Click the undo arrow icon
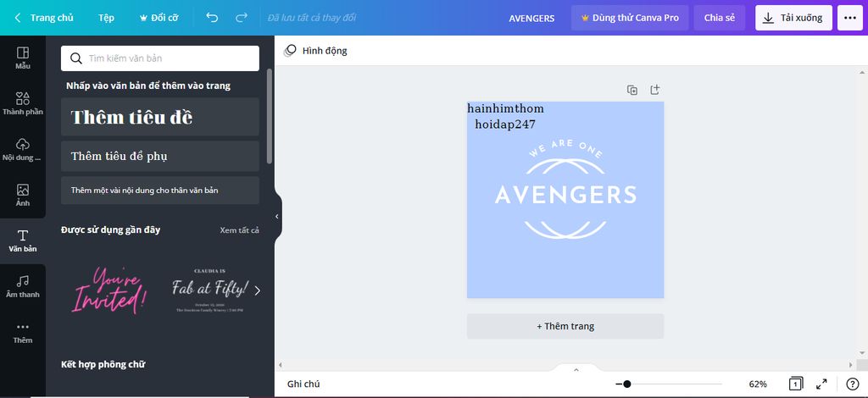The height and width of the screenshot is (398, 868). tap(212, 18)
